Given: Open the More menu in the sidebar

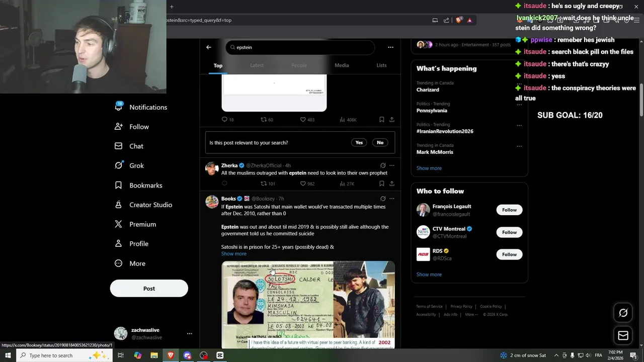Looking at the screenshot, I should point(130,263).
